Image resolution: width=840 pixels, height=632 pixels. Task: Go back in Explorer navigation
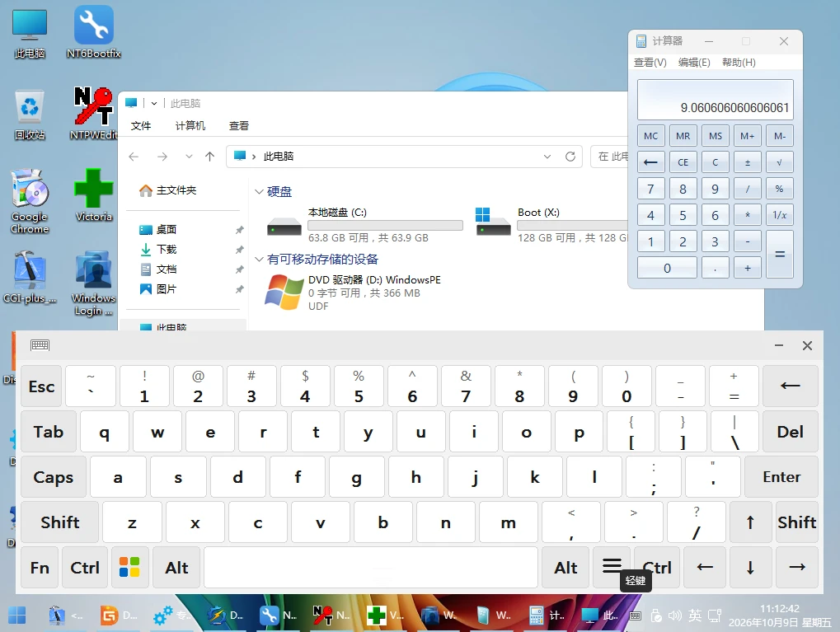134,157
